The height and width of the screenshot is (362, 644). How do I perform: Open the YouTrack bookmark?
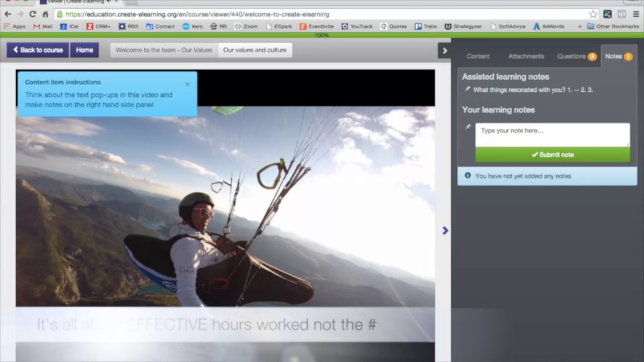click(x=357, y=26)
